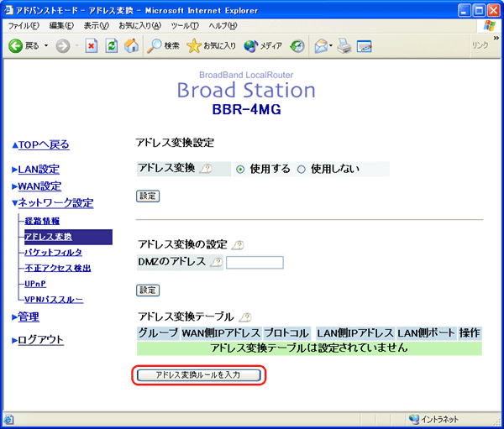This screenshot has width=504, height=429.
Task: Open the VPNパススルー submenu link
Action: tap(54, 300)
